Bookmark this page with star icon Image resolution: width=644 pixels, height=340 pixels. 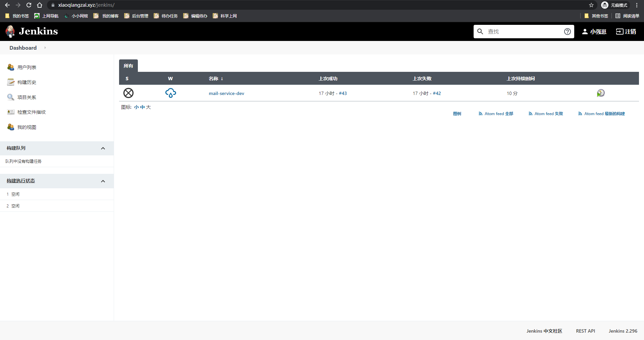(x=591, y=5)
